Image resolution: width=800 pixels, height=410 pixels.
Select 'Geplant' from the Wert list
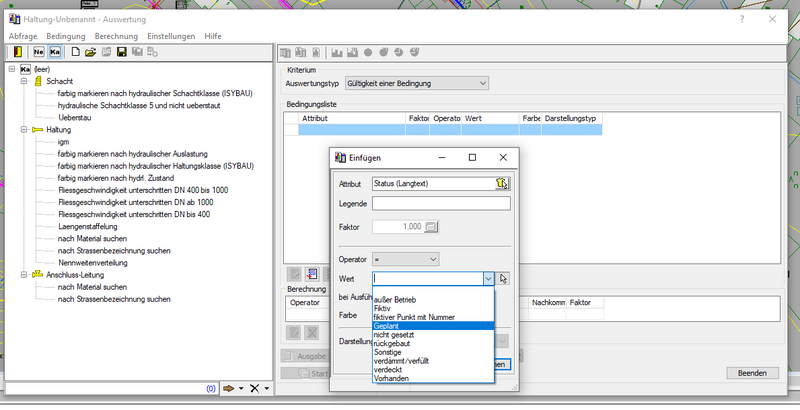(433, 326)
